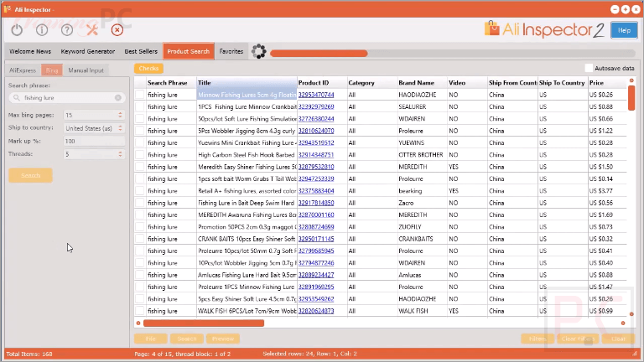
Task: Check the row for 5Pcs Wobbler Jigging 8cm
Action: [140, 131]
